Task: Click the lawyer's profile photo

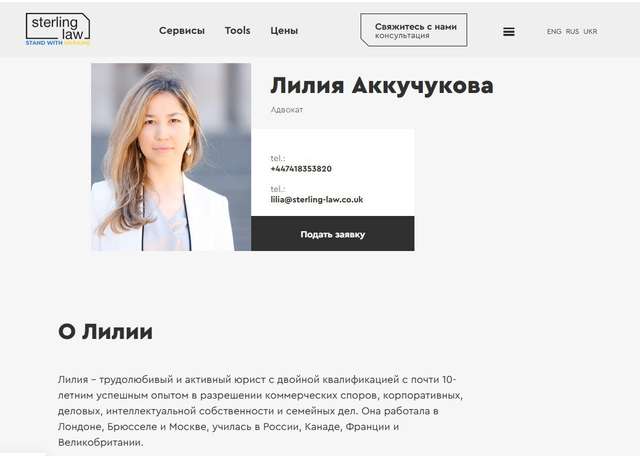Action: coord(171,157)
